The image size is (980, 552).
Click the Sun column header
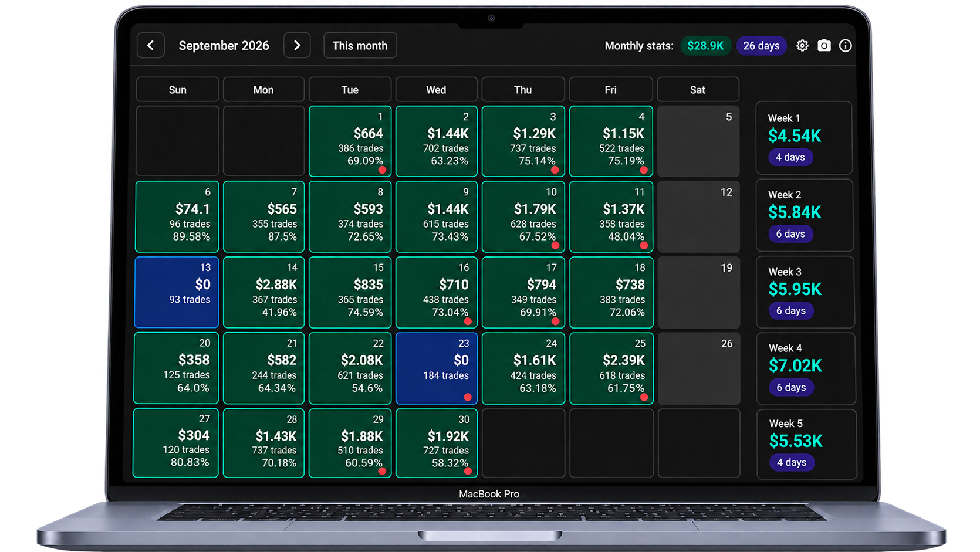coord(178,90)
